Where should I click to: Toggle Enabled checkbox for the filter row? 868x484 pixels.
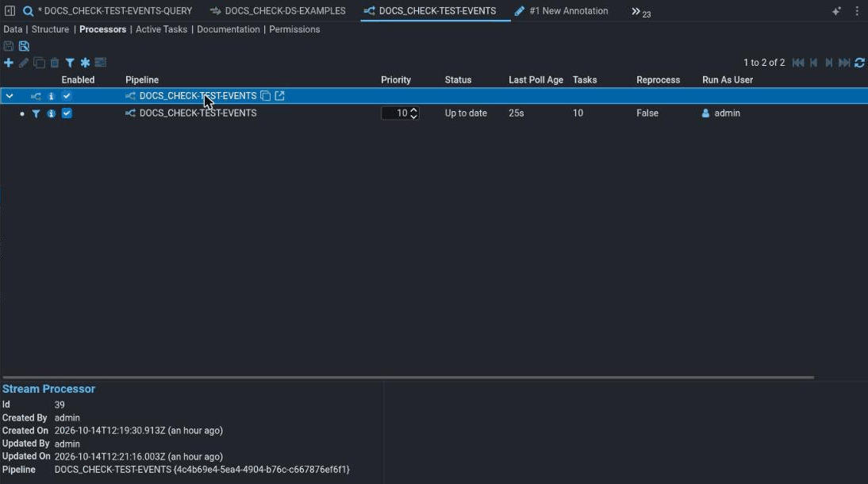coord(67,113)
